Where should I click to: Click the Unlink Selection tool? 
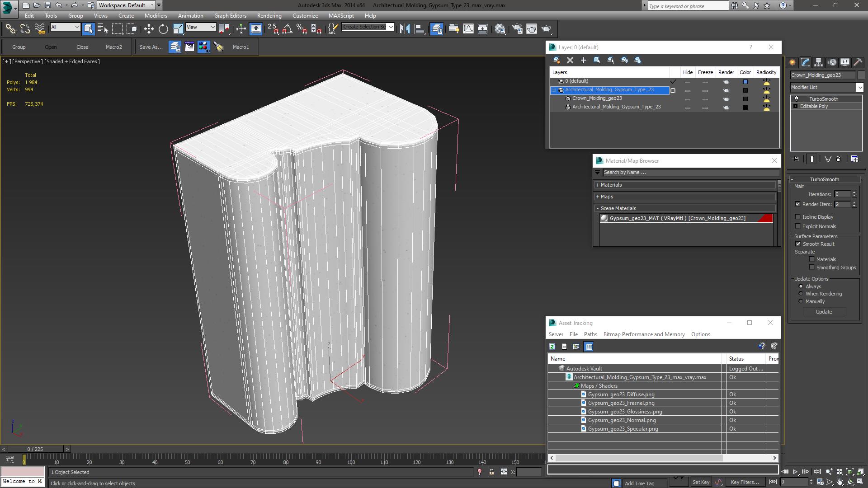25,29
